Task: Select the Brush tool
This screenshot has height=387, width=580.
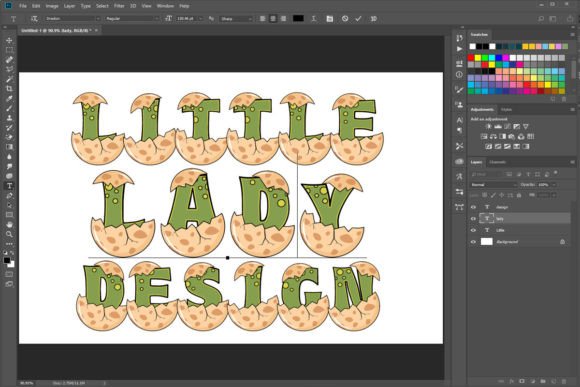Action: (9, 108)
